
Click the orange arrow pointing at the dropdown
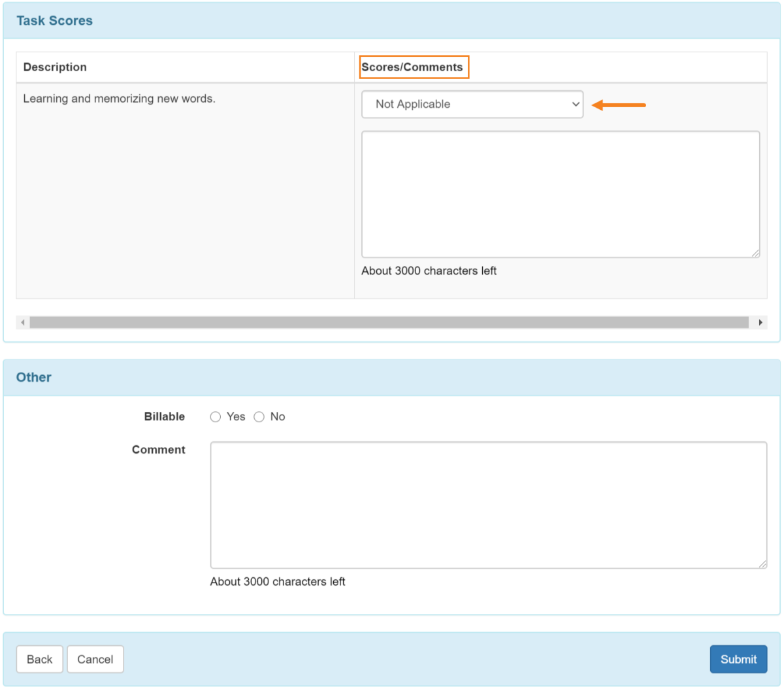[619, 105]
